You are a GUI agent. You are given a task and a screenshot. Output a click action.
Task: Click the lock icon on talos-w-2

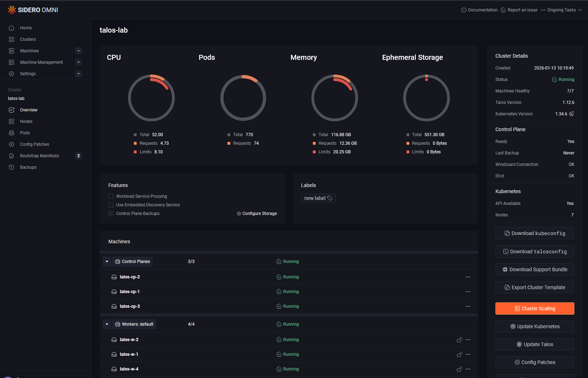tap(459, 340)
